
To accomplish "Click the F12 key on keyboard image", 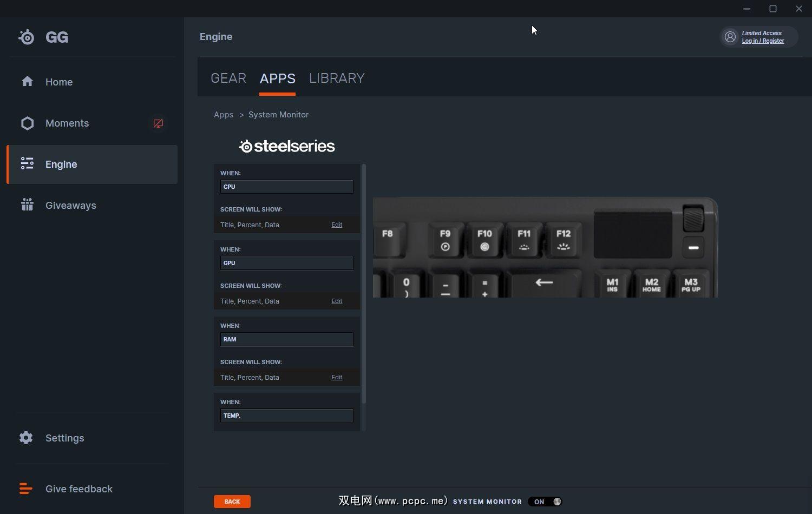I will click(564, 240).
